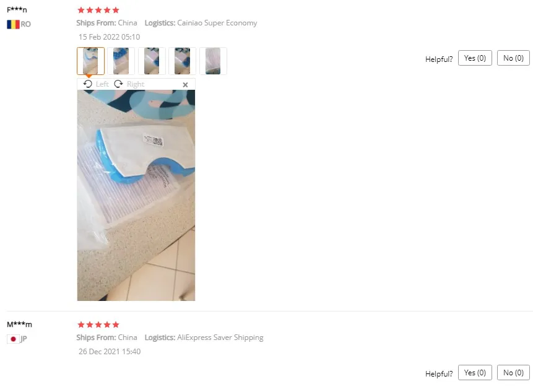Click the enlarged mop pad photo

pyautogui.click(x=136, y=195)
